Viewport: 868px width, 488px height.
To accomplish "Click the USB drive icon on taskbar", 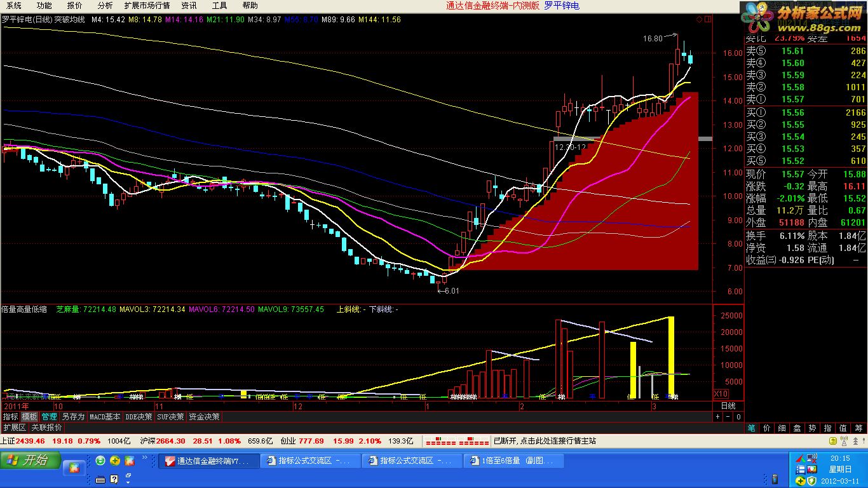I will (x=775, y=478).
